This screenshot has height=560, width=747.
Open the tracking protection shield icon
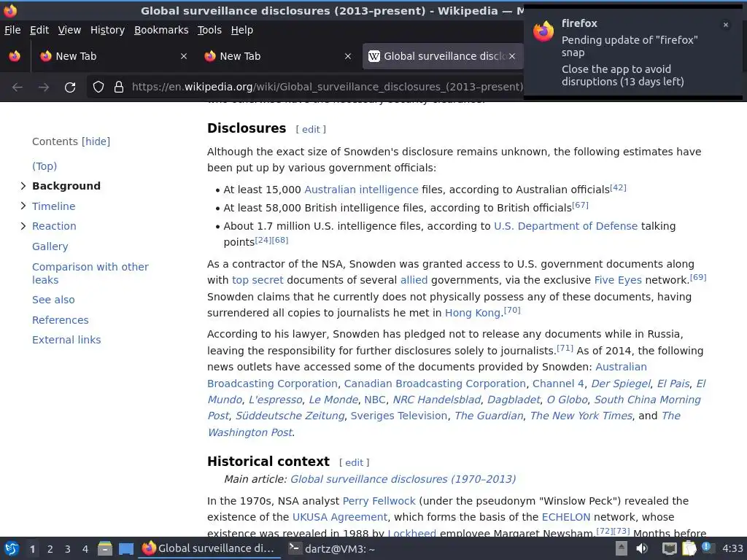(x=98, y=87)
